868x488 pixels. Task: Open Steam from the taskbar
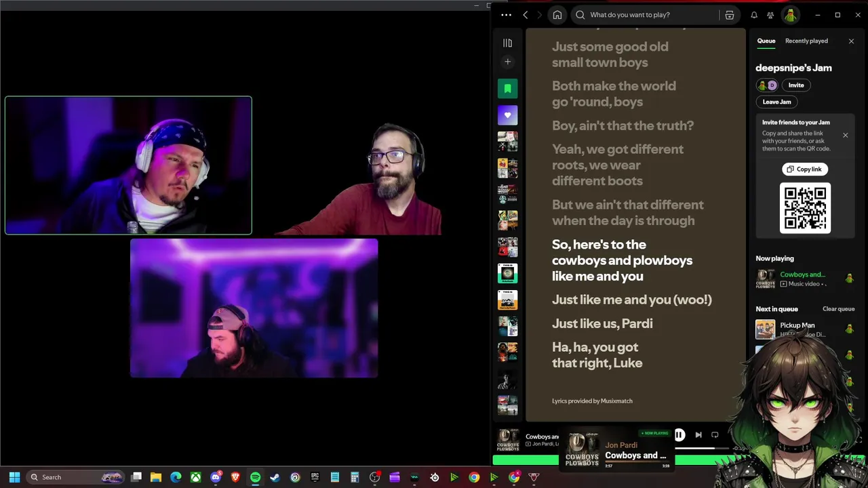click(x=275, y=477)
